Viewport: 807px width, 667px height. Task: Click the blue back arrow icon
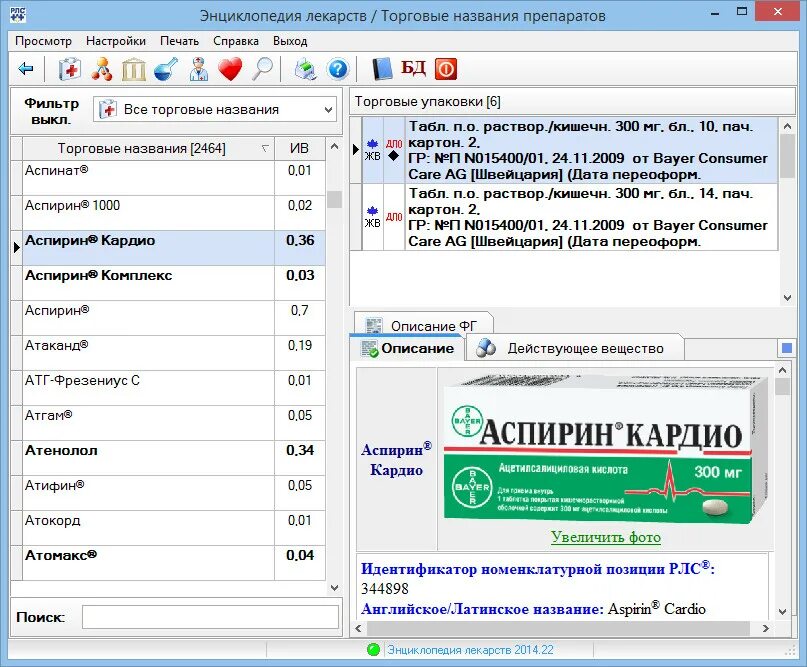25,68
